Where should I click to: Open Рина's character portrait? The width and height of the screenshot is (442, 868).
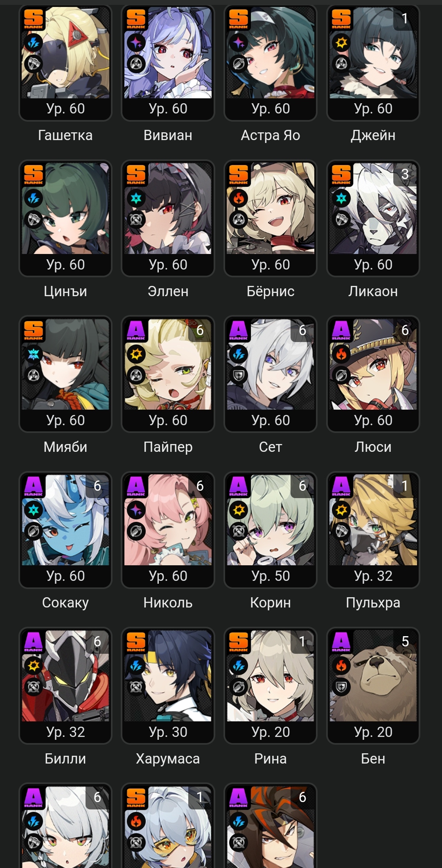(x=271, y=676)
